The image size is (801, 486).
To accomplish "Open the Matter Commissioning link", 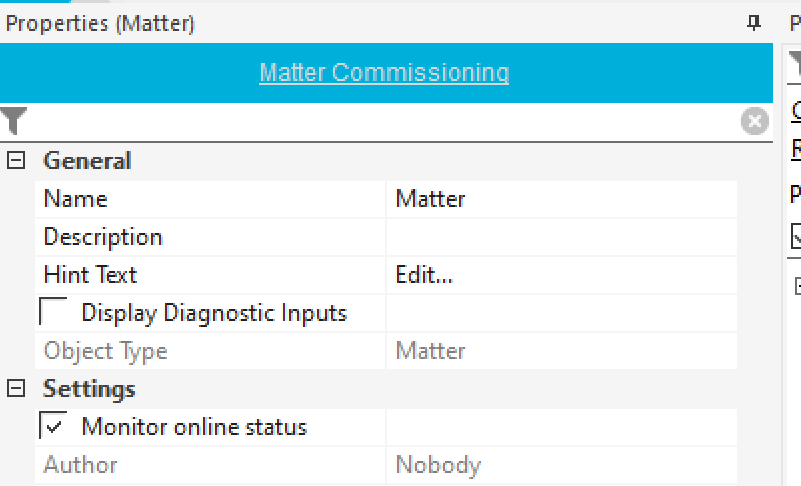I will pyautogui.click(x=384, y=73).
